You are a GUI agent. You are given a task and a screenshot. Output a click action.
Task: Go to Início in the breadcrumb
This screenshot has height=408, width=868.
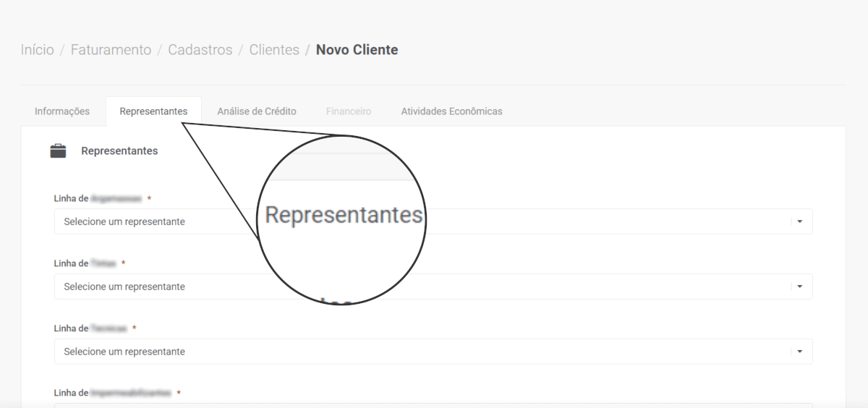click(38, 50)
